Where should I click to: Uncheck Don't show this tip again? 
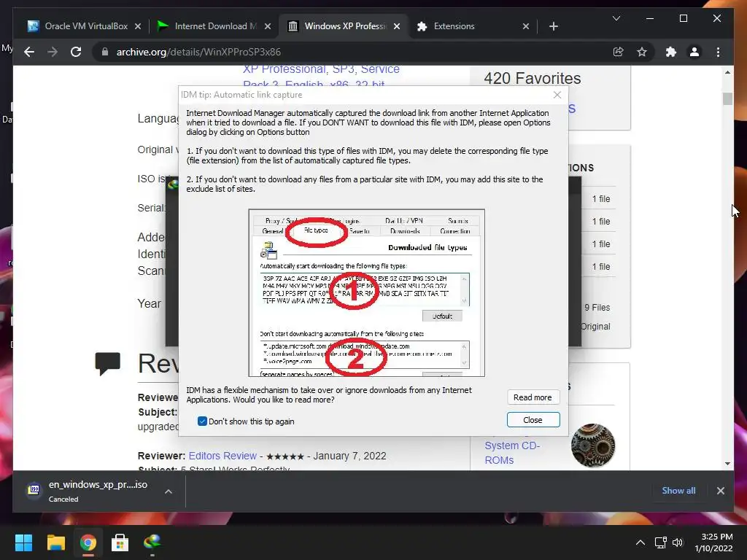click(x=202, y=421)
